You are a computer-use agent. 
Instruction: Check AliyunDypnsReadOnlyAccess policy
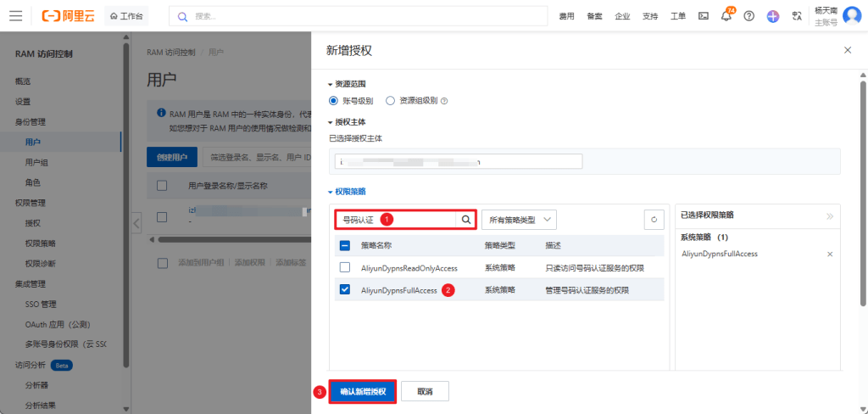[344, 268]
